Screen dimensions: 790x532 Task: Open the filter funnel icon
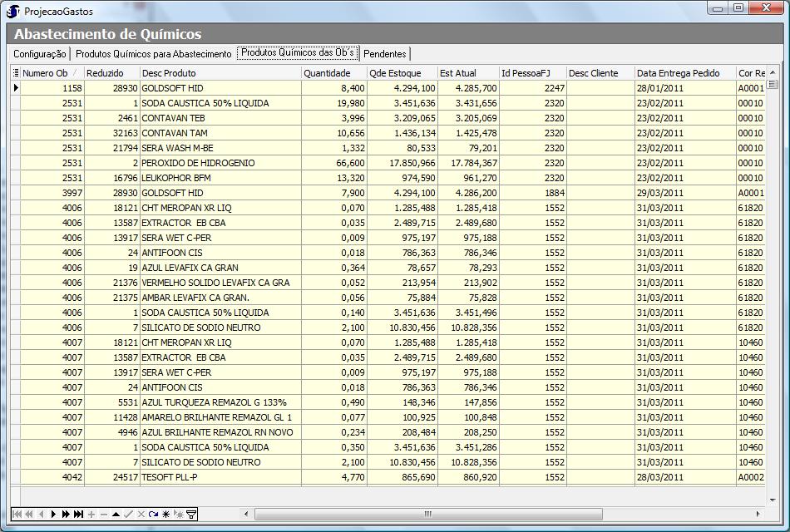(191, 515)
